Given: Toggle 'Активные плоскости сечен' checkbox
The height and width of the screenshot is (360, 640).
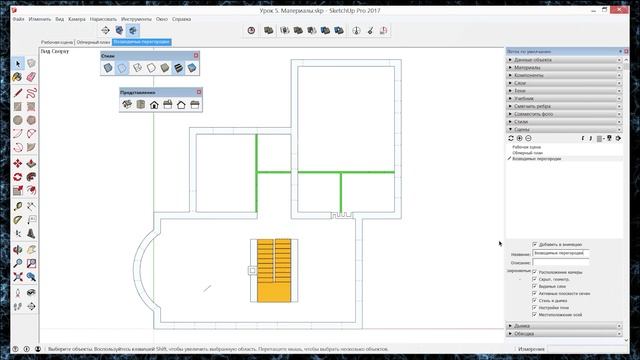Looking at the screenshot, I should [x=535, y=293].
